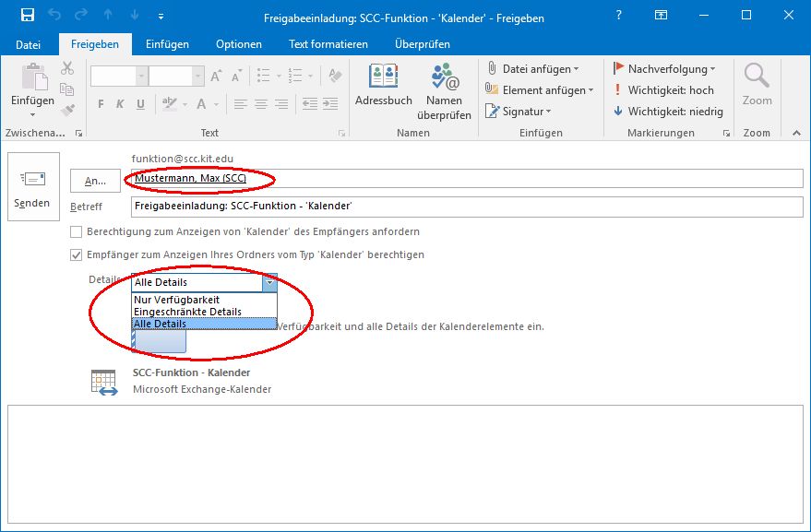Open the font size dropdown
Image resolution: width=811 pixels, height=532 pixels.
pyautogui.click(x=197, y=76)
